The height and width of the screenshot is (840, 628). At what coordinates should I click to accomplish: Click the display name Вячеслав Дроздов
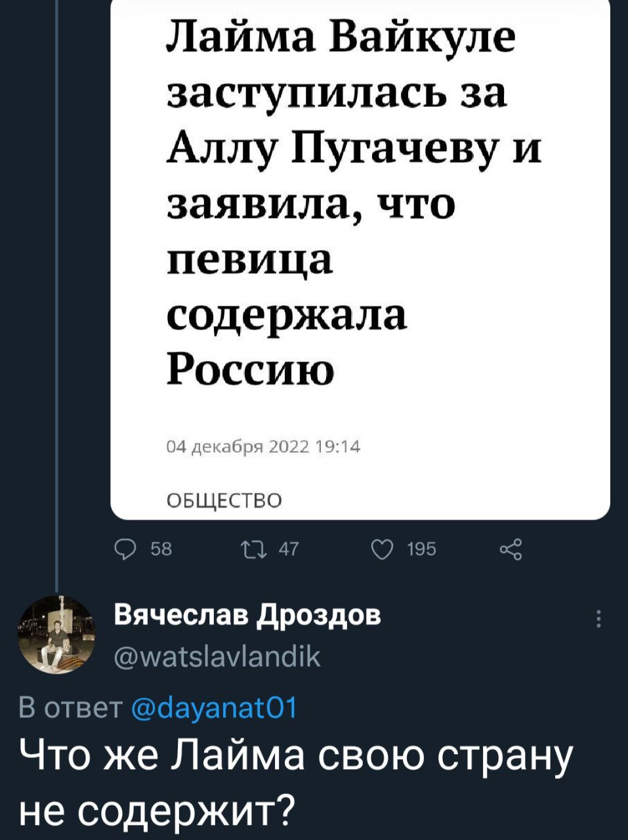pyautogui.click(x=247, y=617)
